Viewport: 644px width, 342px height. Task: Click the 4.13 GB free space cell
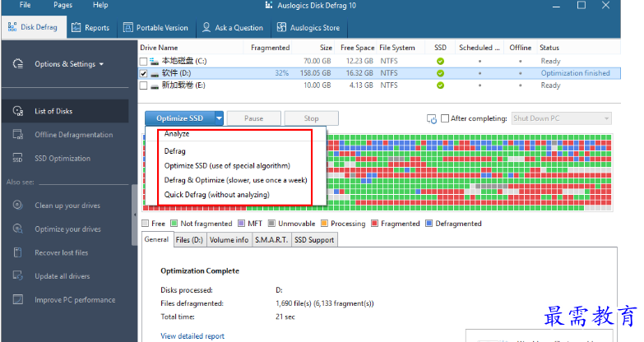coord(361,85)
